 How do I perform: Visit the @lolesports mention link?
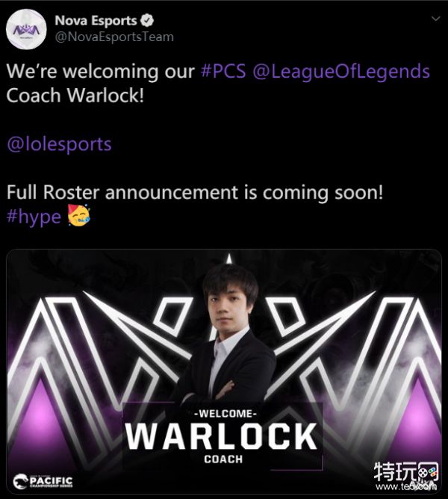(59, 144)
